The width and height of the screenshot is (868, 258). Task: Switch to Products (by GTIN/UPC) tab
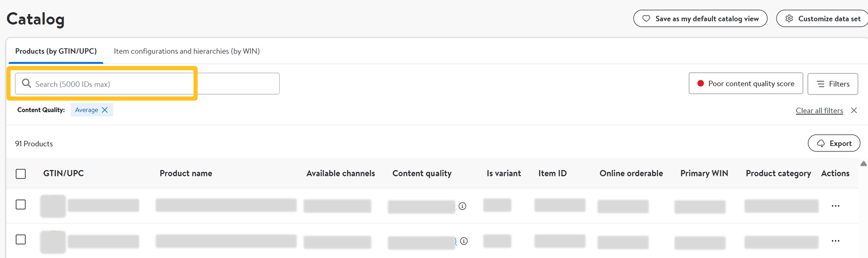tap(56, 51)
